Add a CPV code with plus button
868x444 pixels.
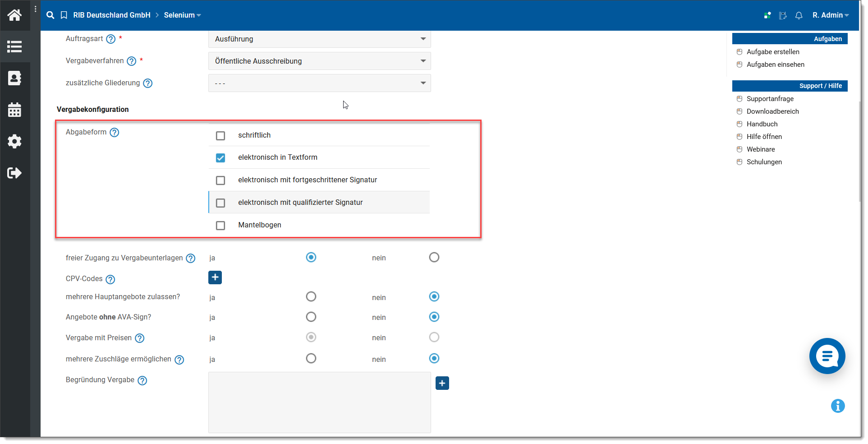[215, 277]
